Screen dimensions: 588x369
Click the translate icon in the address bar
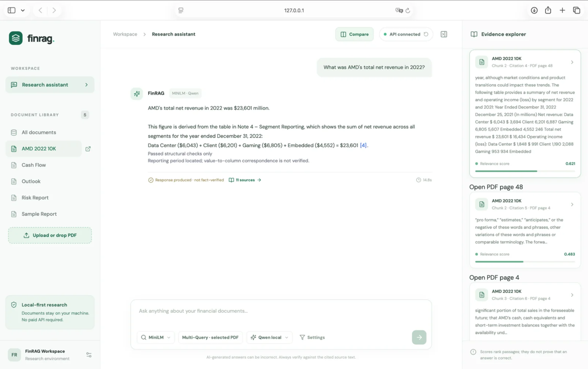point(399,10)
